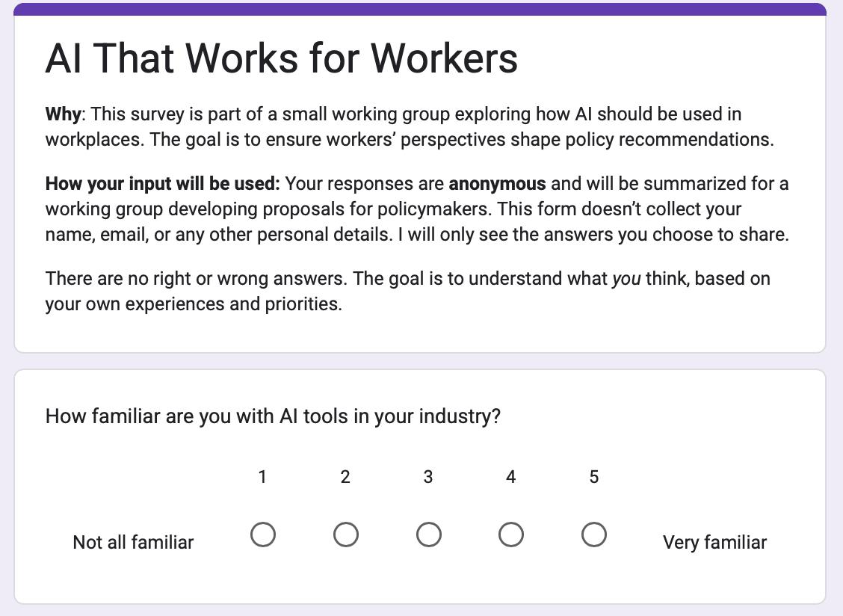
Task: Click the bold "Why" heading word
Action: 63,114
